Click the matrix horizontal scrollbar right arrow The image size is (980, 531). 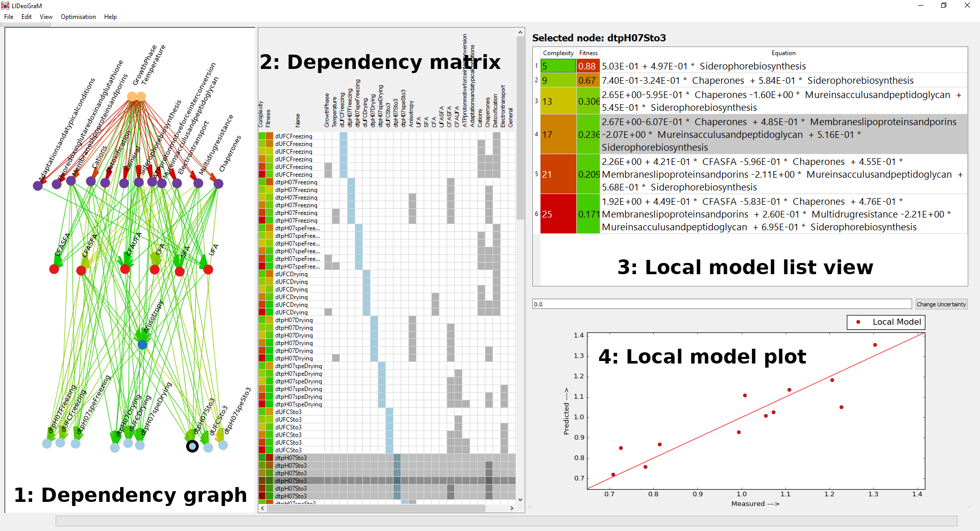coord(511,508)
